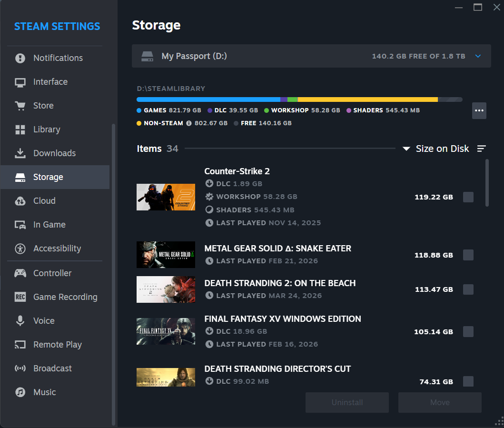Image resolution: width=504 pixels, height=428 pixels.
Task: Go to Downloads settings
Action: (x=55, y=153)
